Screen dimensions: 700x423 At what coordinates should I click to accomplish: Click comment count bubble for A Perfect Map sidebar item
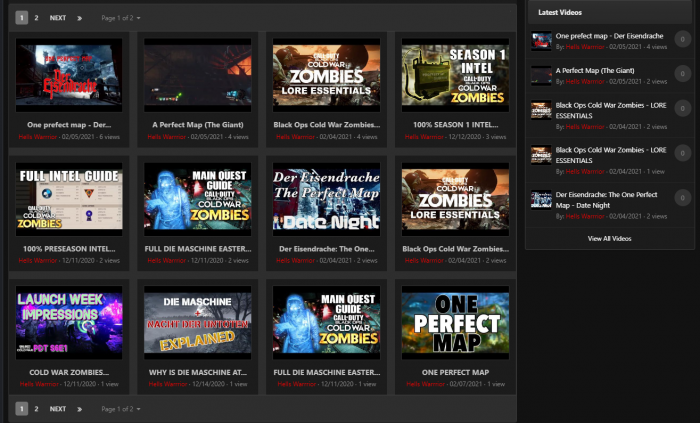pyautogui.click(x=682, y=75)
